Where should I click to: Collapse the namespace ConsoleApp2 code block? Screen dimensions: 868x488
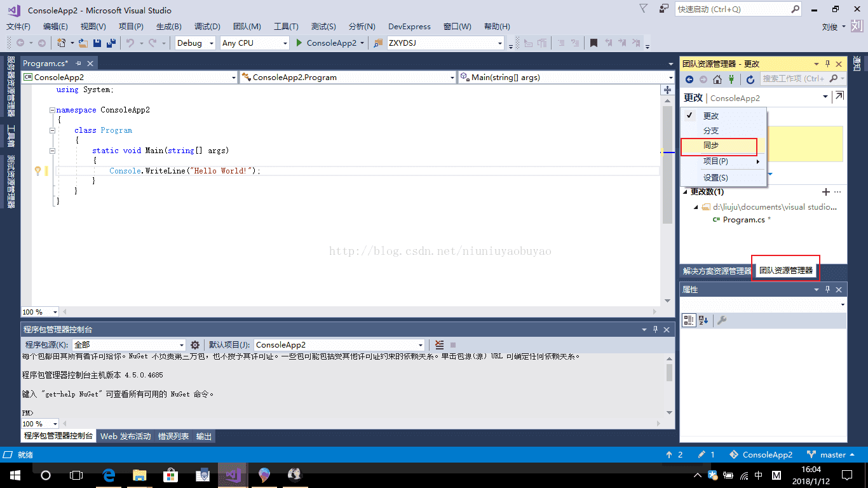click(53, 110)
